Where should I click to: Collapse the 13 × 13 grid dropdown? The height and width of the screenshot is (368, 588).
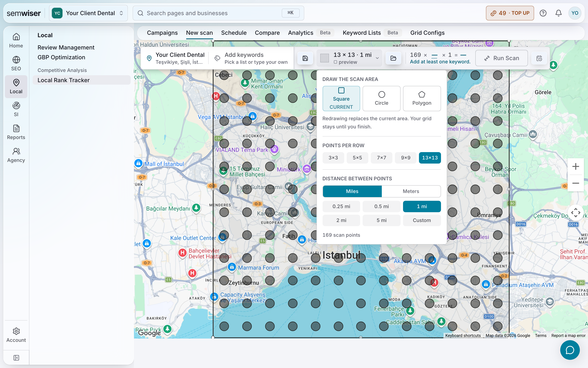click(349, 58)
